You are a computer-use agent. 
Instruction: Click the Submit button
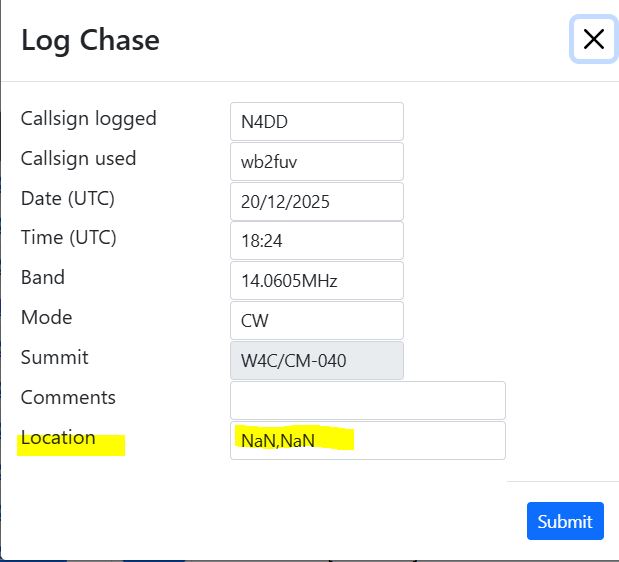[x=565, y=521]
